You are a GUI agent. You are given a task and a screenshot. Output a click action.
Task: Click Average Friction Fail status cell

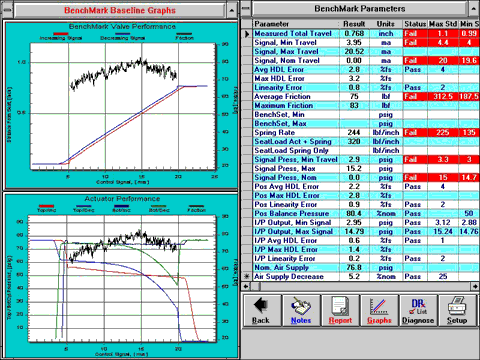415,96
